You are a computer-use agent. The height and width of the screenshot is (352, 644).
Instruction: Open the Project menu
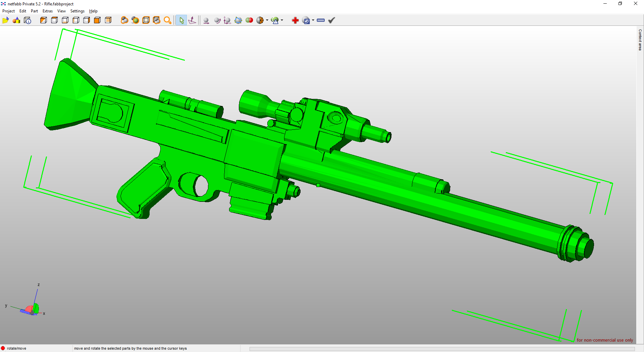(8, 11)
